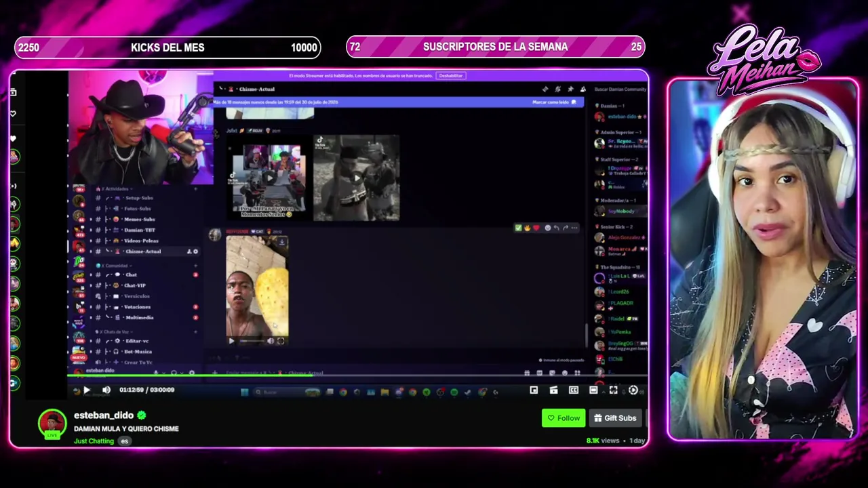Enter fullscreen on the Kick player
The width and height of the screenshot is (868, 488).
click(x=613, y=390)
